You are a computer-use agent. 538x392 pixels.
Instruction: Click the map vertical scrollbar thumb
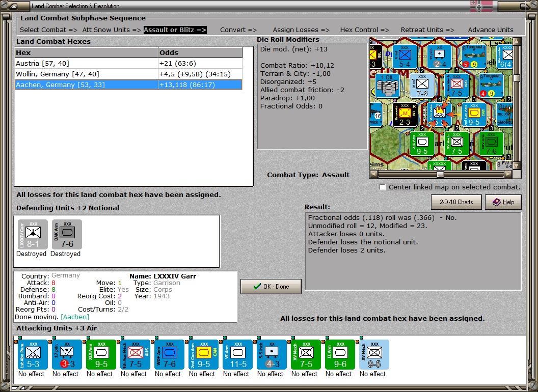click(x=517, y=78)
